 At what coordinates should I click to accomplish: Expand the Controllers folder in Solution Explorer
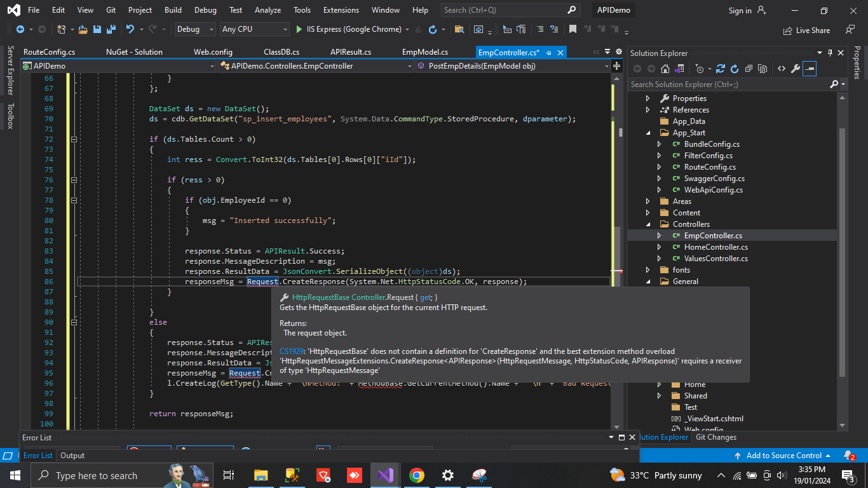pos(648,224)
